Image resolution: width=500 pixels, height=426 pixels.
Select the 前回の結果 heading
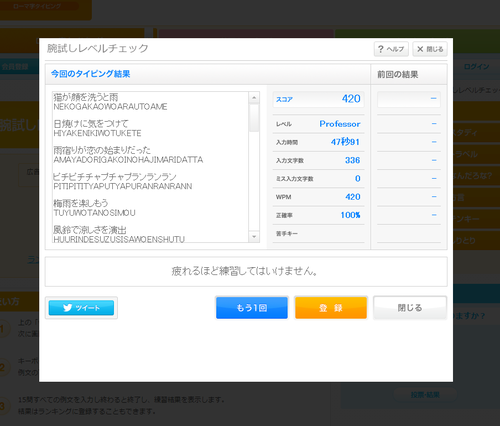(397, 74)
